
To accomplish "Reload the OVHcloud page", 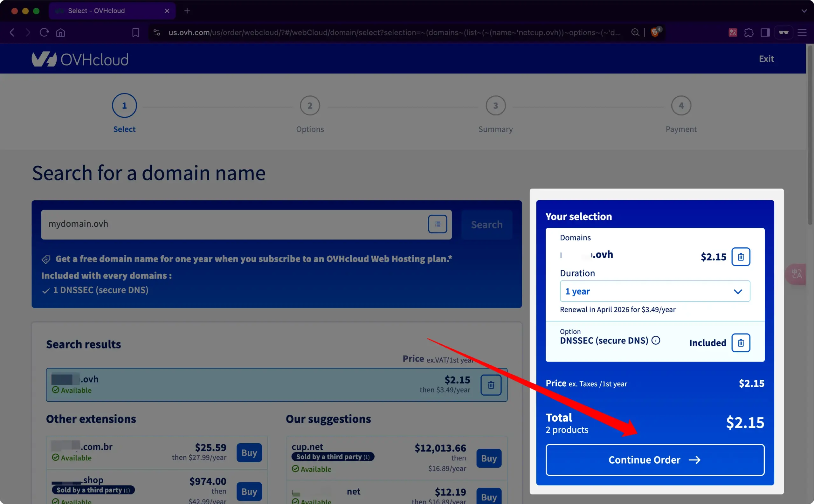I will click(44, 32).
